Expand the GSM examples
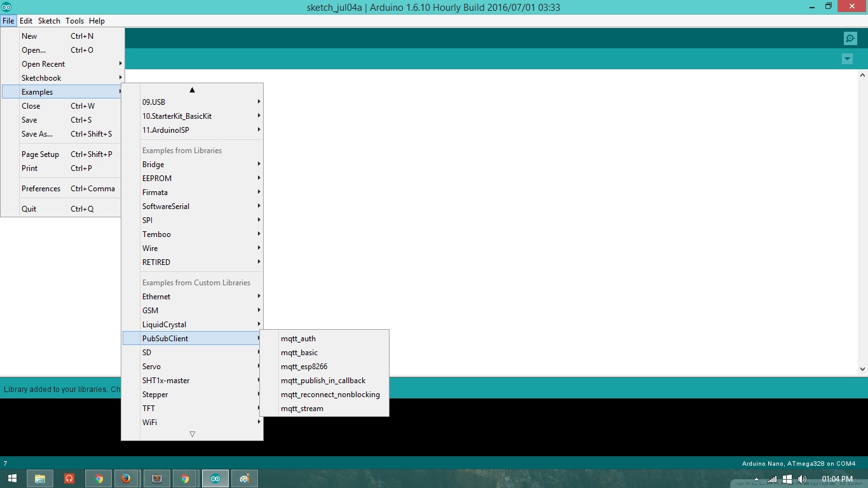The image size is (868, 488). click(193, 311)
